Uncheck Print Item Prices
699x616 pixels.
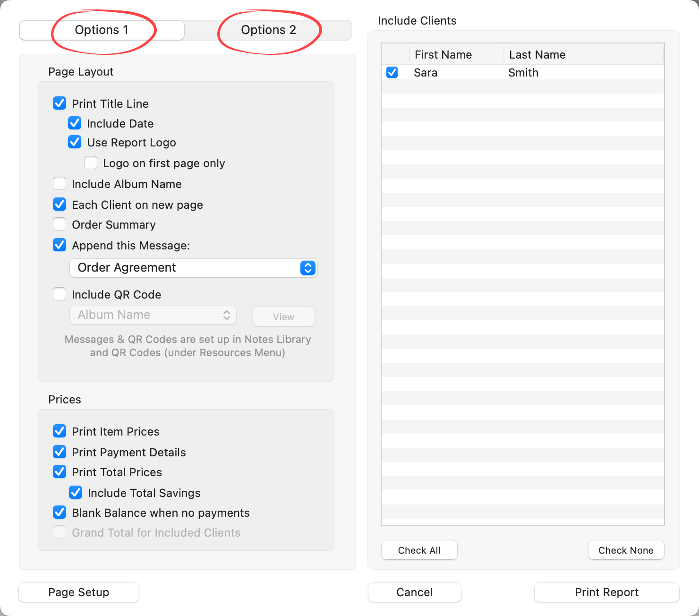(x=60, y=431)
